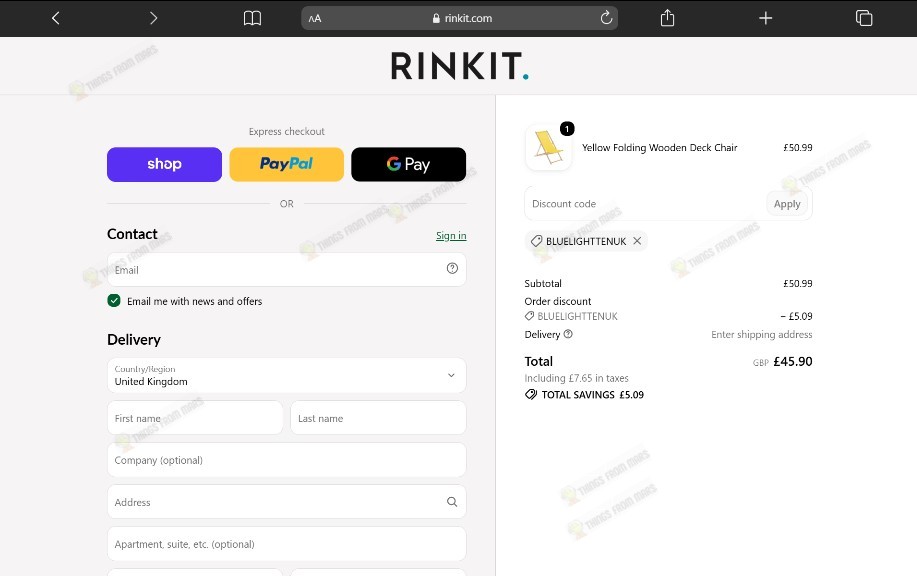Go back with Safari's back arrow

pyautogui.click(x=56, y=18)
